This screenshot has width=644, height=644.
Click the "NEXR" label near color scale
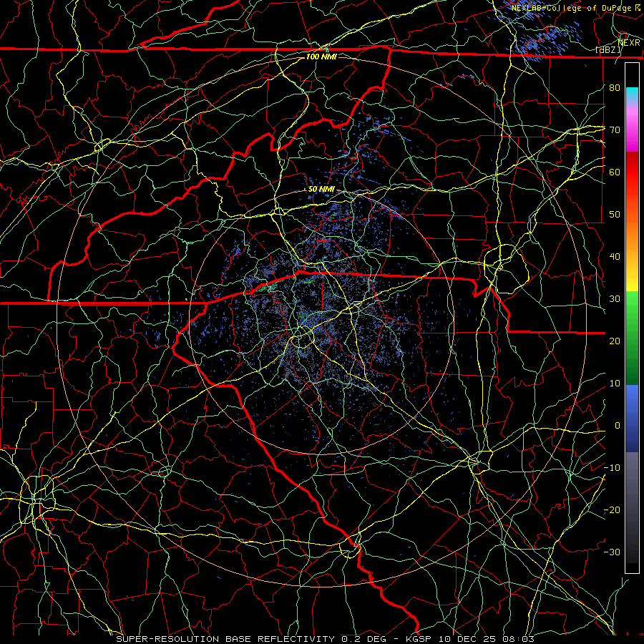coord(629,42)
